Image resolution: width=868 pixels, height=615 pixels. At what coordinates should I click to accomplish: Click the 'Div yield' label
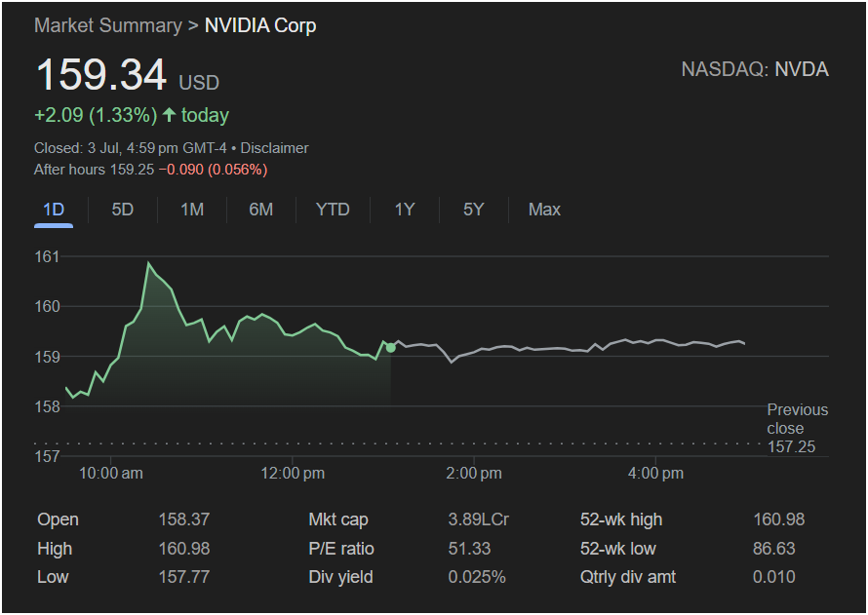[x=340, y=577]
